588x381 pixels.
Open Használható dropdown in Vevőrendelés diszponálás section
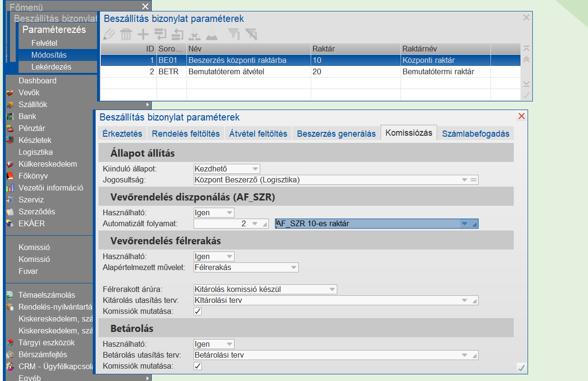click(230, 213)
